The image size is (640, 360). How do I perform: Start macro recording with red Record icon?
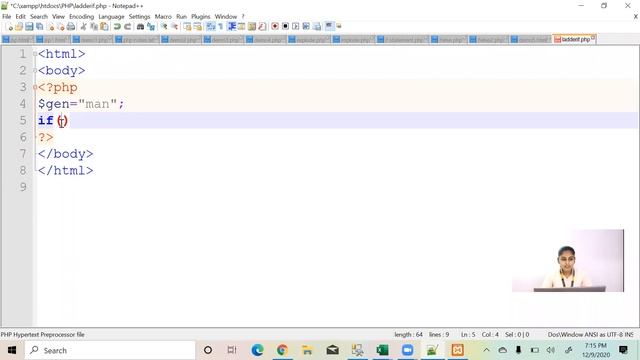pyautogui.click(x=275, y=27)
